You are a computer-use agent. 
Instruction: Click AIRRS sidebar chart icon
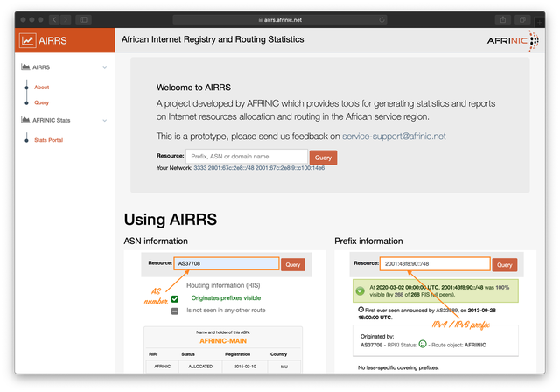click(x=25, y=66)
